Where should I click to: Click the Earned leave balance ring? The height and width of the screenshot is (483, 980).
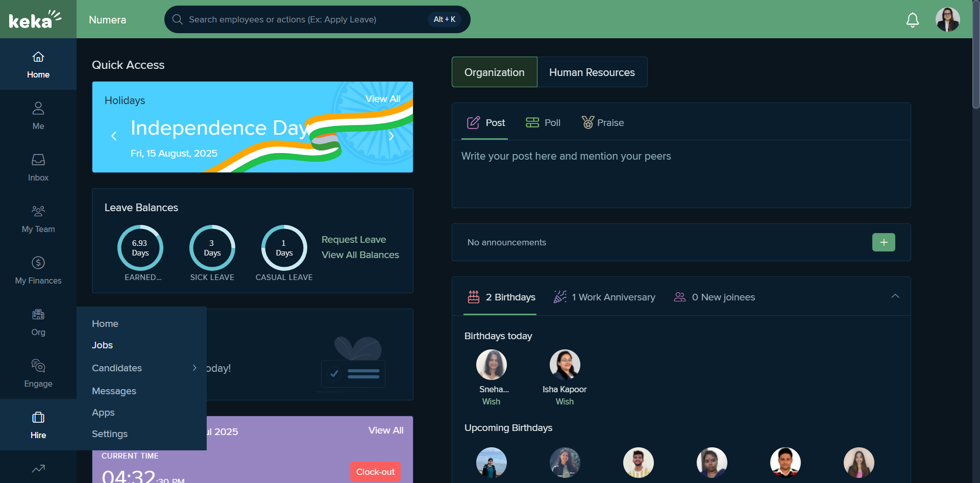click(x=140, y=248)
